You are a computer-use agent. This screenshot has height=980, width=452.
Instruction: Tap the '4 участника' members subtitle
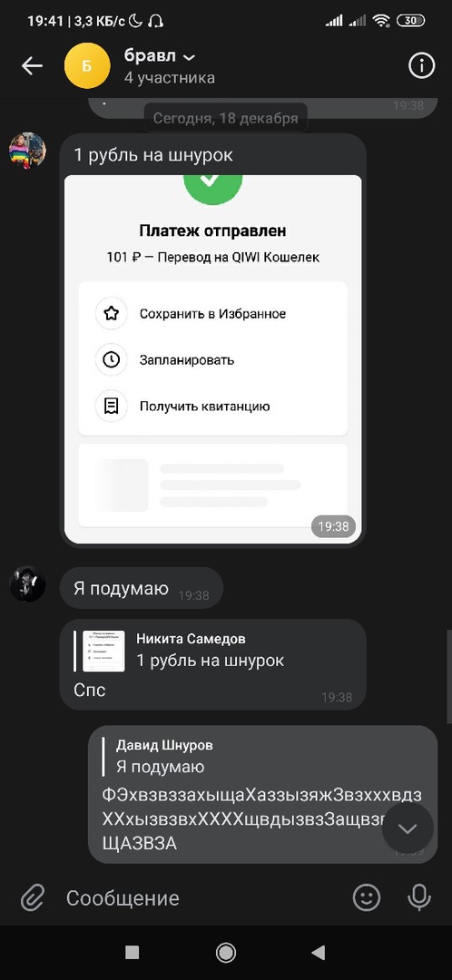pos(170,78)
